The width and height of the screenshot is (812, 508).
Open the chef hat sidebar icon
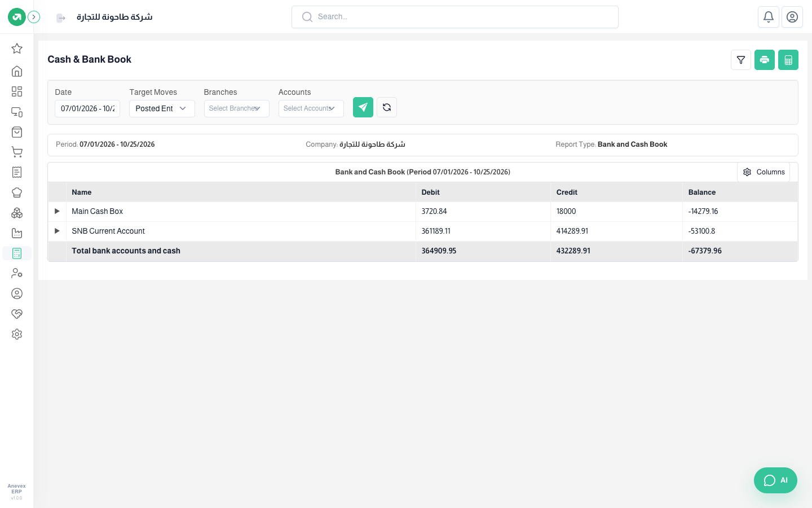pyautogui.click(x=17, y=192)
